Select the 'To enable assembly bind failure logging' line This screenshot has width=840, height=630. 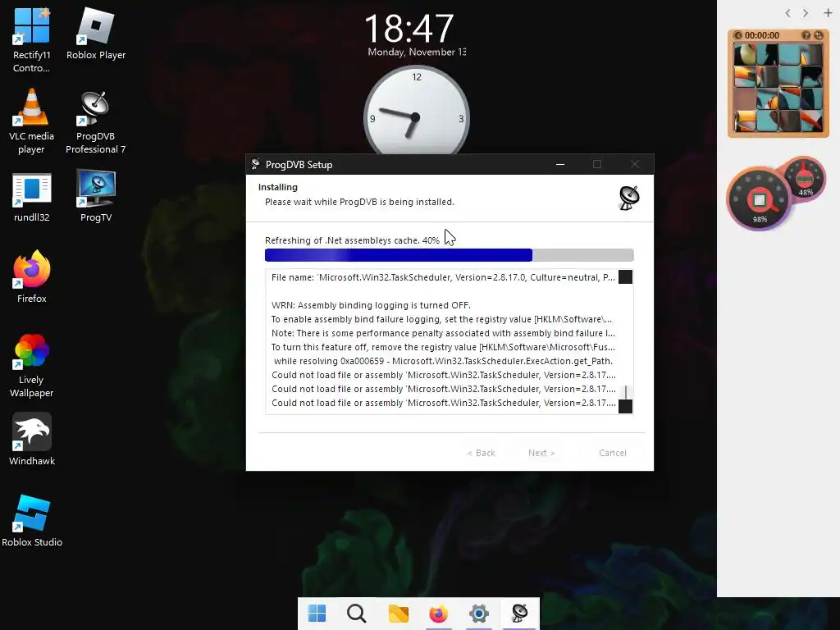pos(441,319)
